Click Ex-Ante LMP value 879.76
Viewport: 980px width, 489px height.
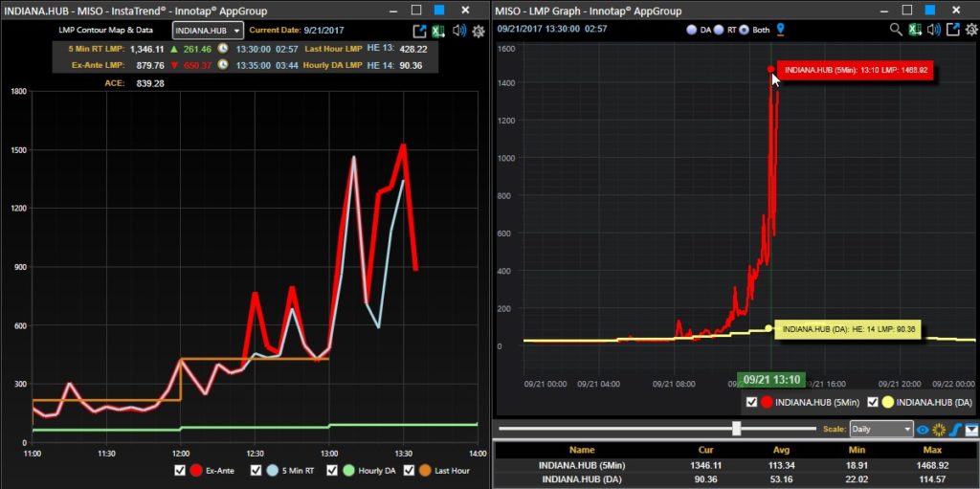tap(150, 65)
